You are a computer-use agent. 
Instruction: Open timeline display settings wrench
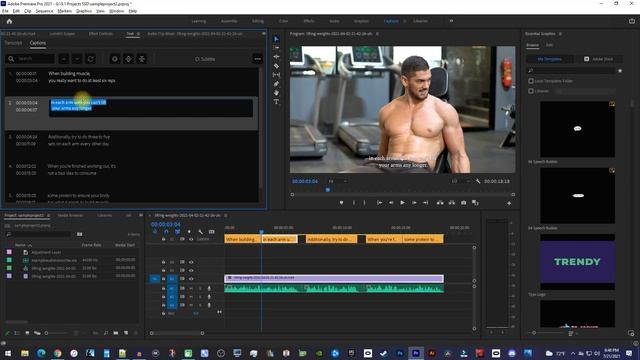point(200,231)
